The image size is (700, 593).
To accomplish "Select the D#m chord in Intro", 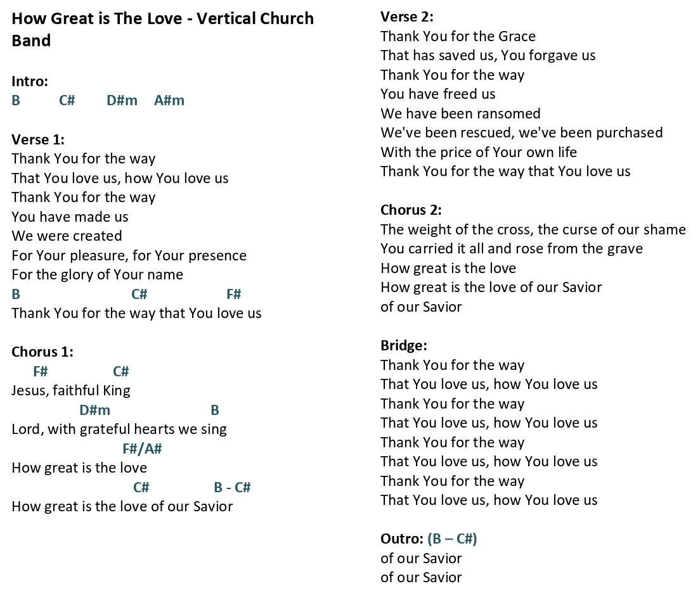I will tap(122, 100).
